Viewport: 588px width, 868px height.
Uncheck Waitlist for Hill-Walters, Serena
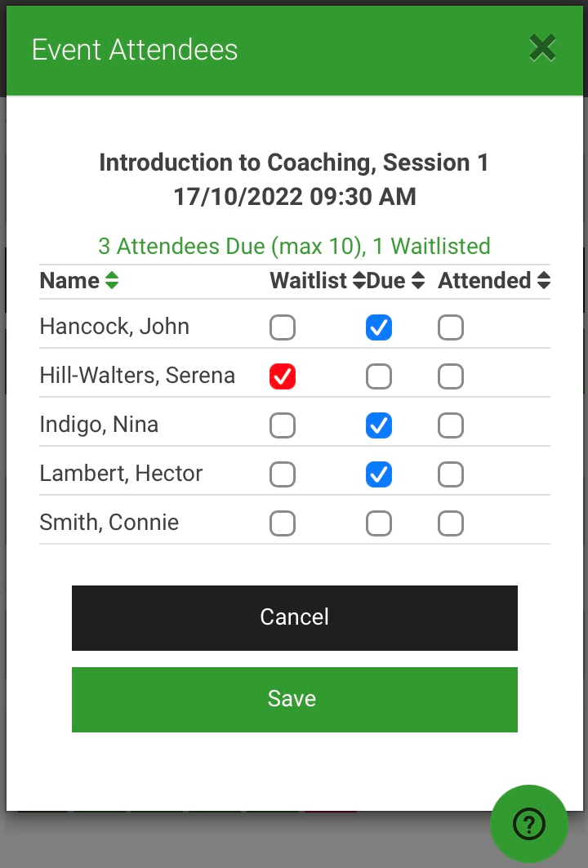[x=283, y=376]
